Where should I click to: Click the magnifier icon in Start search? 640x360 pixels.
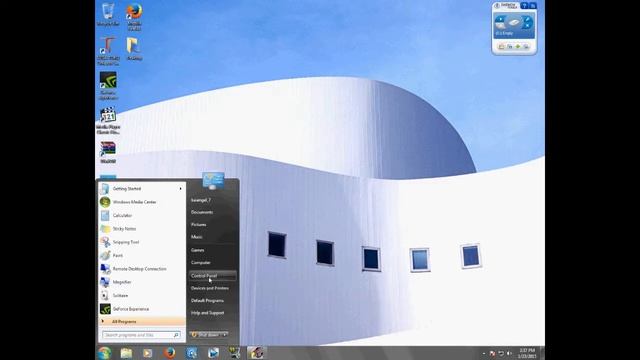(176, 335)
